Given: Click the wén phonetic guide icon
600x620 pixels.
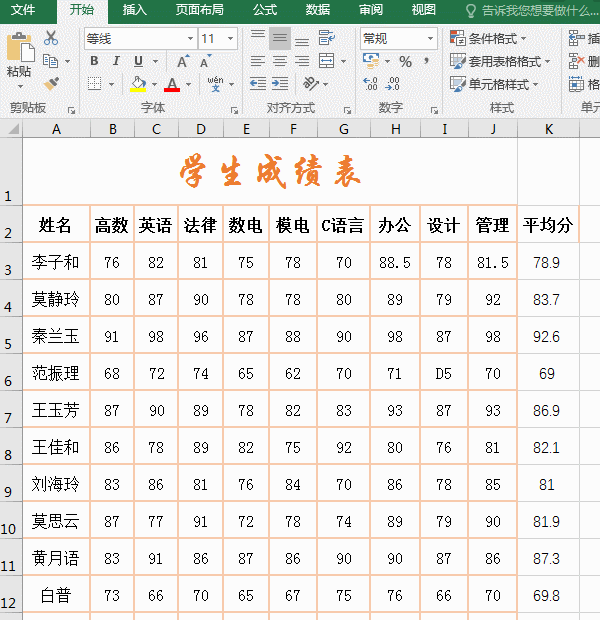Looking at the screenshot, I should tap(216, 83).
